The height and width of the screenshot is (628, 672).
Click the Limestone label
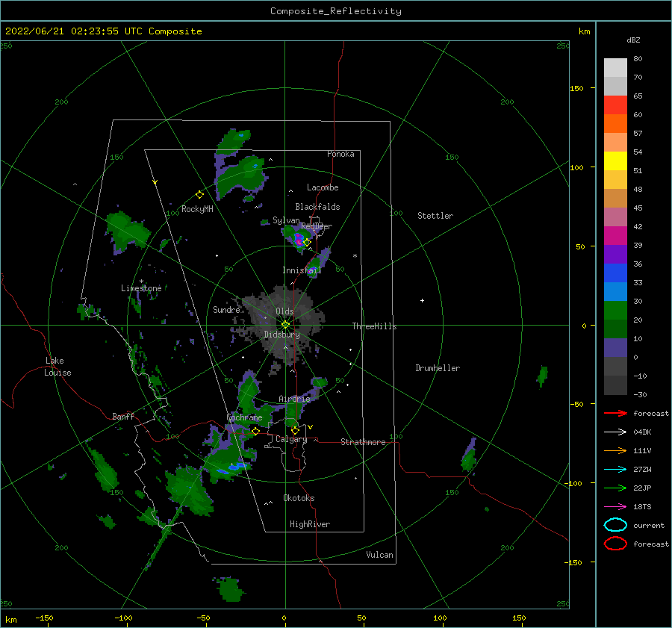(x=141, y=288)
